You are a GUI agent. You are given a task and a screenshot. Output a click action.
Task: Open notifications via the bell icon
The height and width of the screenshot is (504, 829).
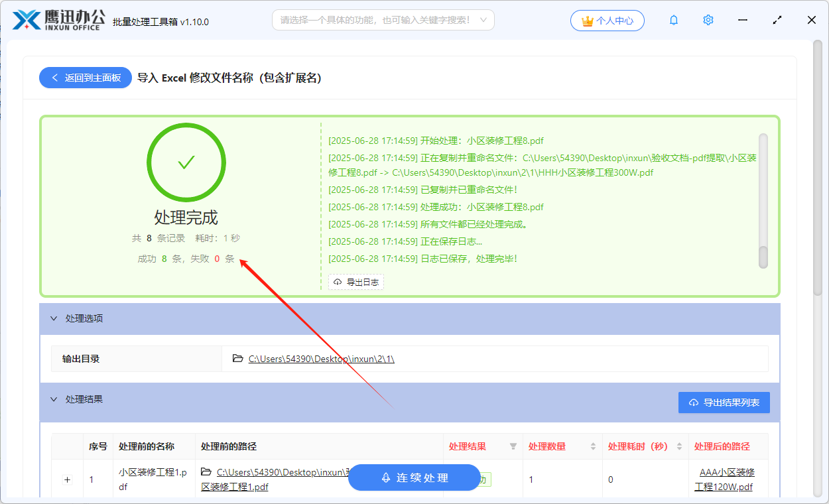coord(673,20)
